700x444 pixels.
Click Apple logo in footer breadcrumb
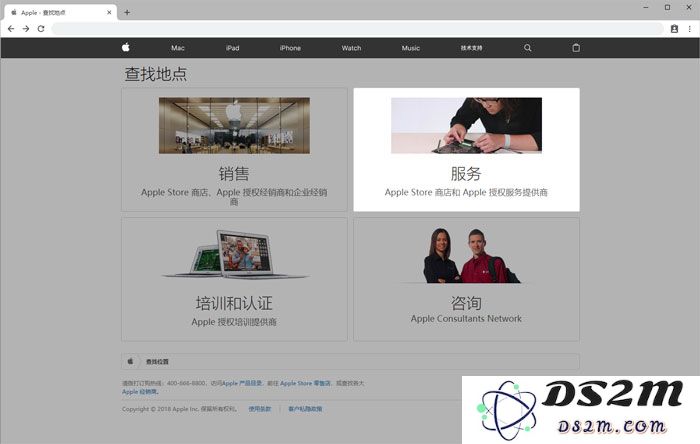(x=130, y=361)
